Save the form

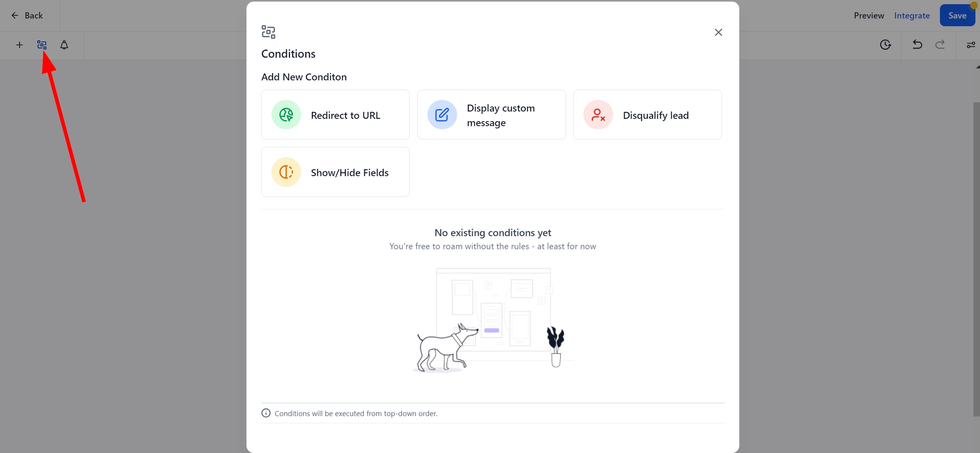[x=957, y=16]
